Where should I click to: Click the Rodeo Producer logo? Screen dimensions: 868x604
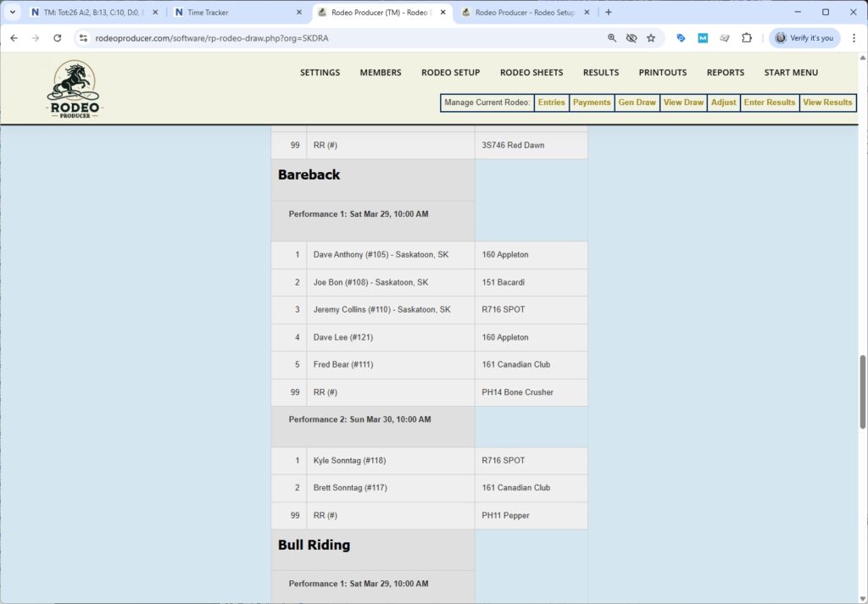coord(74,87)
